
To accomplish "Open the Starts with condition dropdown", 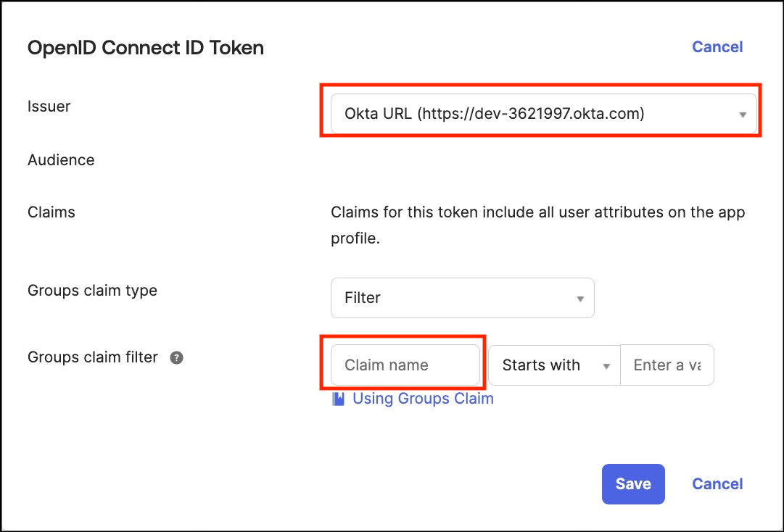I will click(554, 365).
